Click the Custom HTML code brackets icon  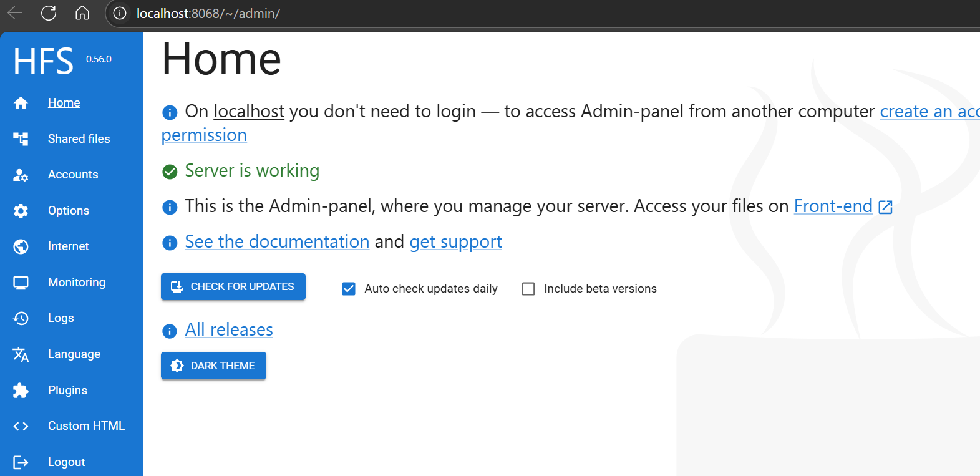coord(21,426)
